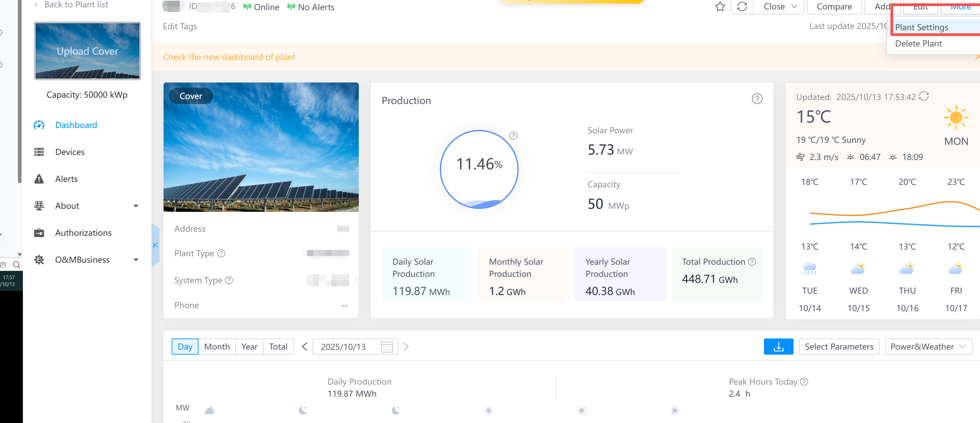Open the new dashboard of plant link
The image size is (980, 423).
229,57
